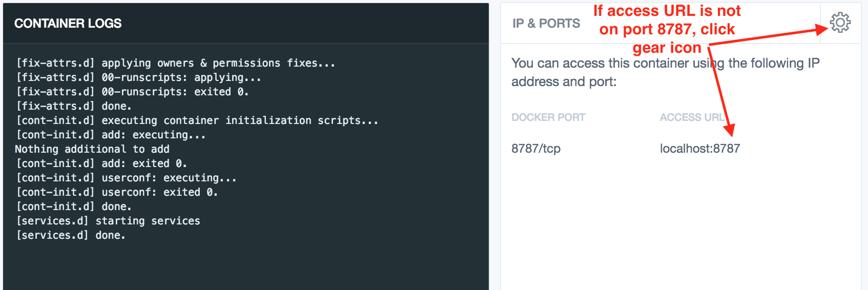Select the '[services.d] starting services' log line
This screenshot has height=290, width=868.
click(x=108, y=221)
